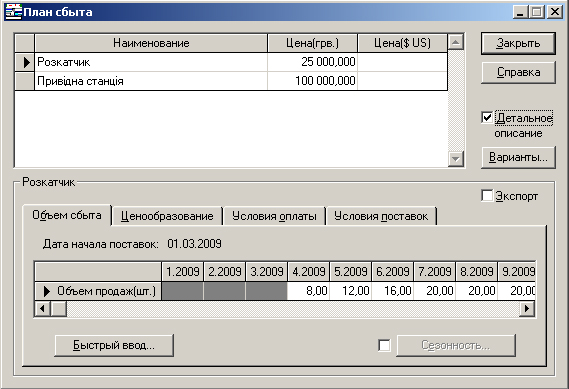The height and width of the screenshot is (389, 569).
Task: Click the Наименование column header
Action: tap(151, 43)
